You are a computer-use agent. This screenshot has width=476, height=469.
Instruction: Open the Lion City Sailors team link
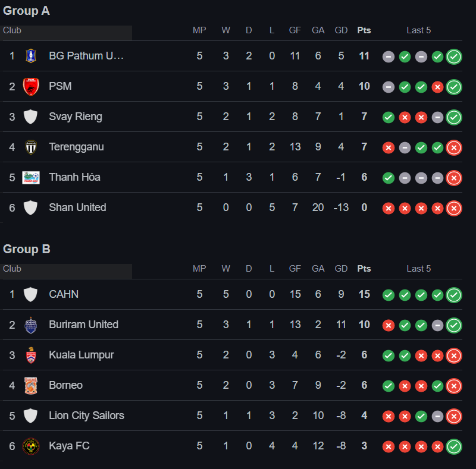tap(86, 416)
